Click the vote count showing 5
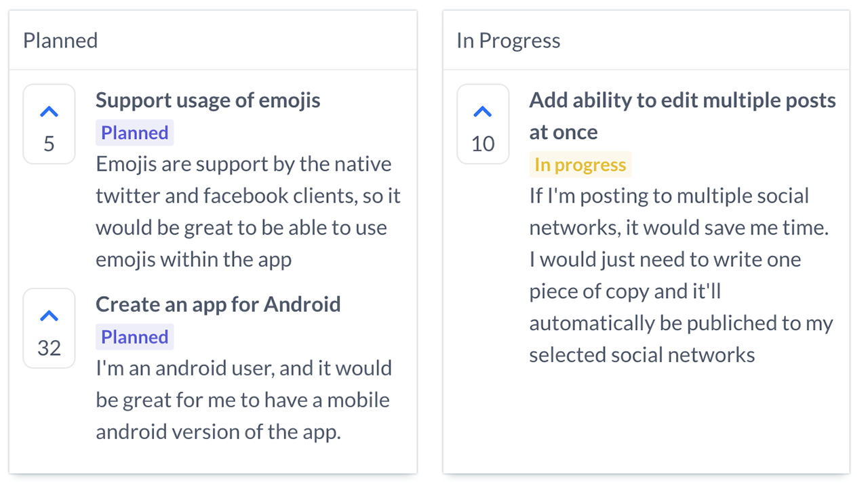Viewport: 868px width, 496px height. (x=49, y=144)
